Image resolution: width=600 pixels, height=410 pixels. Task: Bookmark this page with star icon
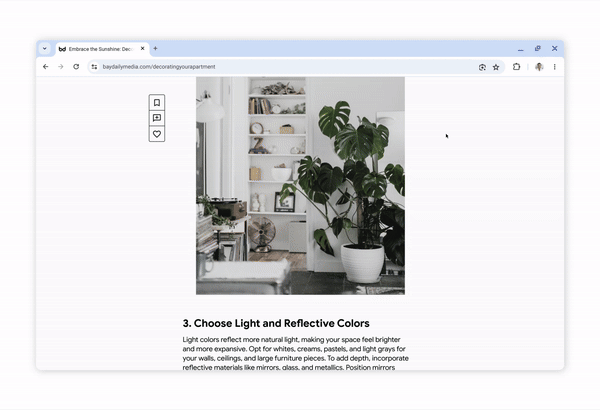coord(496,67)
